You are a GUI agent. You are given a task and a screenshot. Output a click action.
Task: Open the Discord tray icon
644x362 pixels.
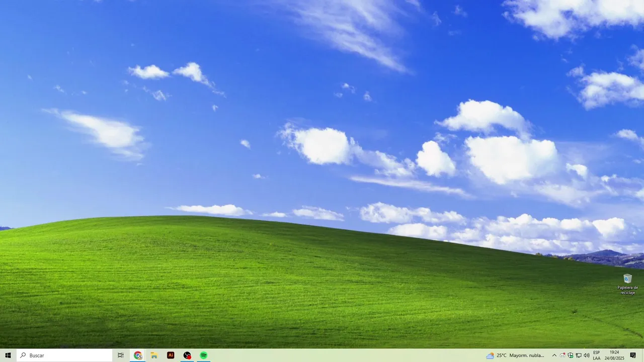[562, 355]
